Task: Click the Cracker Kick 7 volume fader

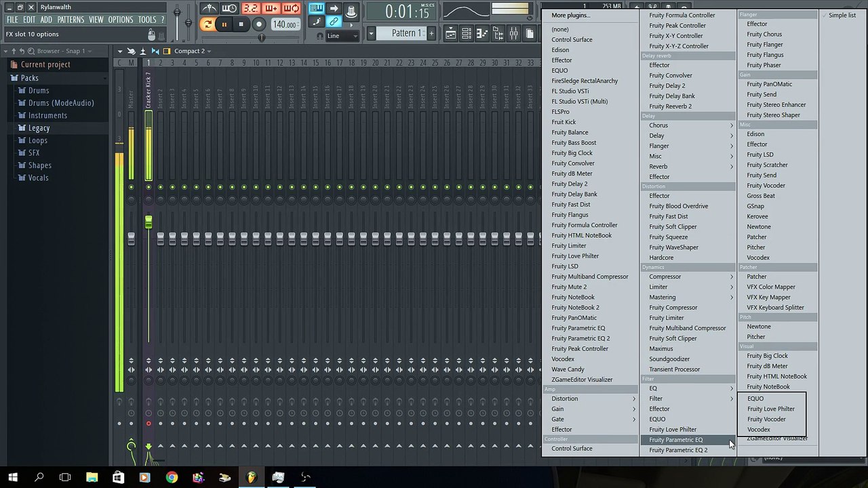Action: point(149,222)
